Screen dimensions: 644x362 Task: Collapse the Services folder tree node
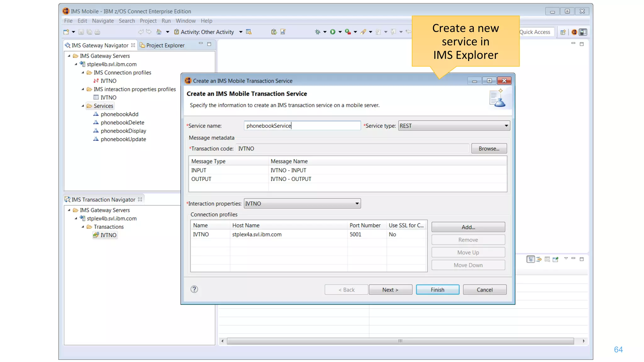point(83,106)
